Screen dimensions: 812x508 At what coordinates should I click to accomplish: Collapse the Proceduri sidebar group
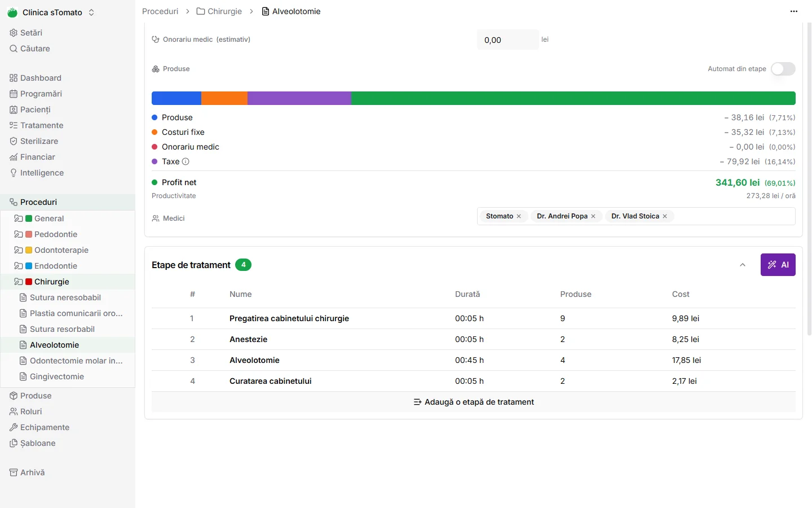tap(68, 202)
